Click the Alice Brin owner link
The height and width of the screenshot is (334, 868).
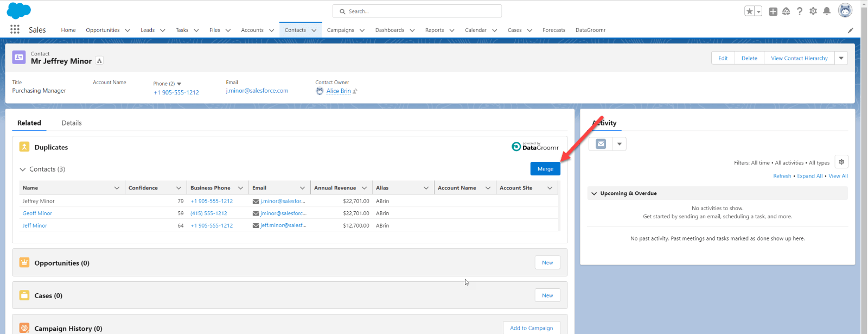339,91
